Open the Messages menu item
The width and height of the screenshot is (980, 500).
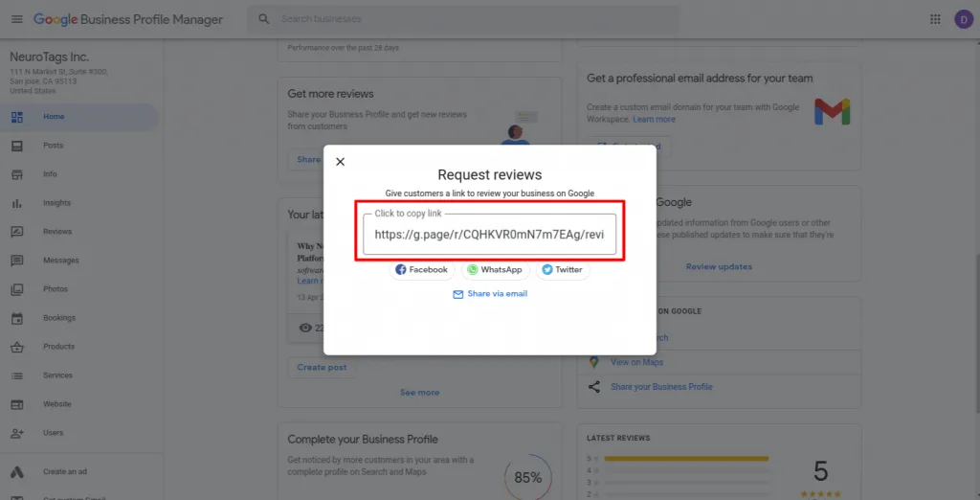pos(79,261)
